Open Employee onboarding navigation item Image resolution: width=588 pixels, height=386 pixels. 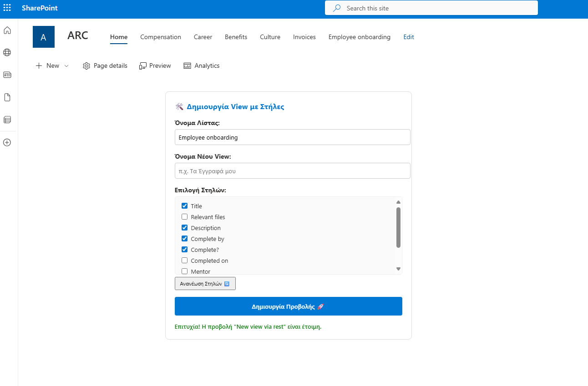coord(359,37)
